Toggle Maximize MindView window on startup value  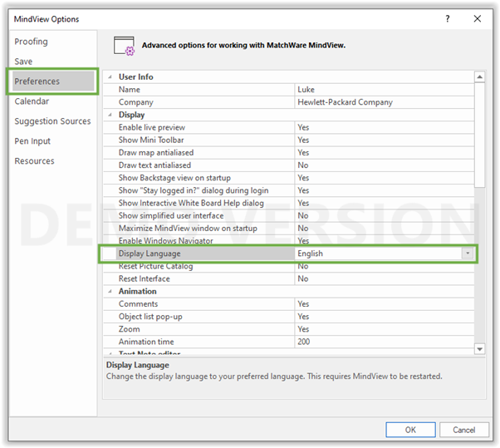[x=385, y=228]
